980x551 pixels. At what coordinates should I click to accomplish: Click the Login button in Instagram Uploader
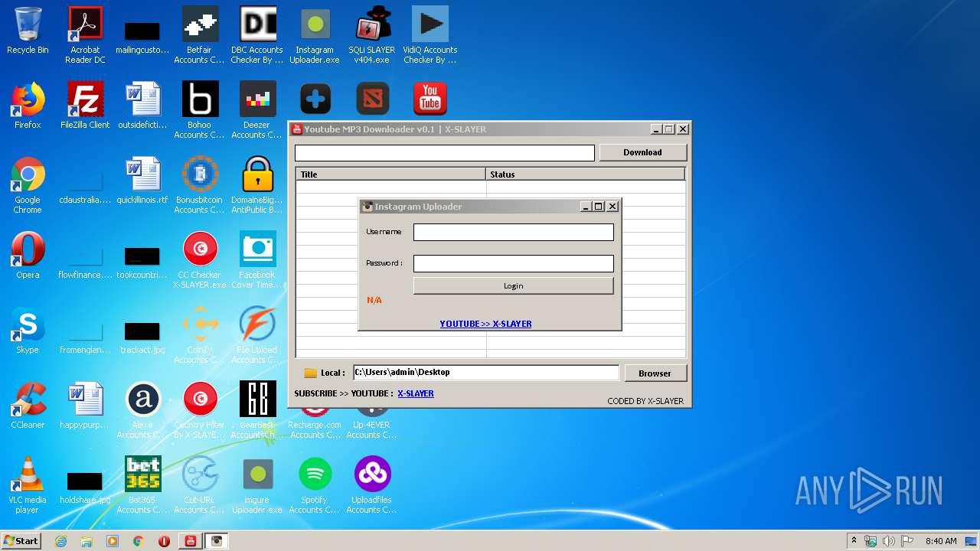[513, 285]
